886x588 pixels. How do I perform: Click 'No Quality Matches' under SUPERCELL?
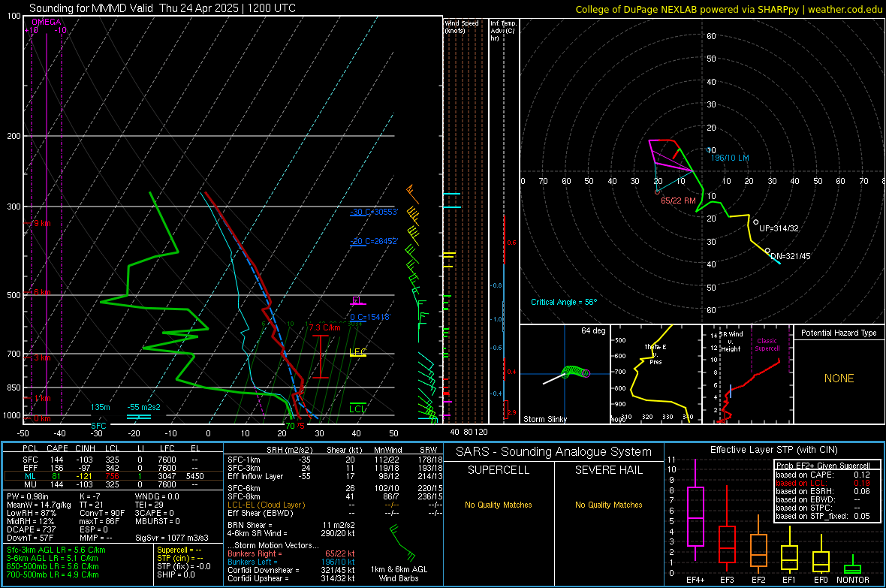point(499,505)
